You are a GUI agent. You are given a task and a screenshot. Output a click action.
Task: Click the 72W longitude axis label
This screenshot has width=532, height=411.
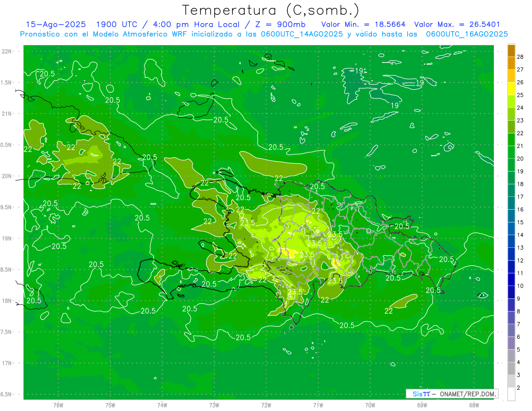tap(266, 405)
